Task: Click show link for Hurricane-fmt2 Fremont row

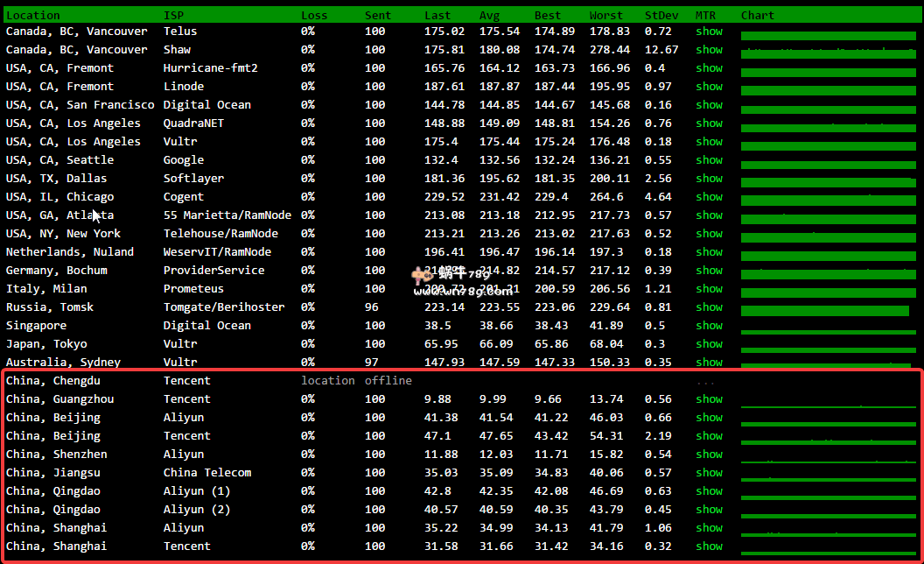Action: 709,68
